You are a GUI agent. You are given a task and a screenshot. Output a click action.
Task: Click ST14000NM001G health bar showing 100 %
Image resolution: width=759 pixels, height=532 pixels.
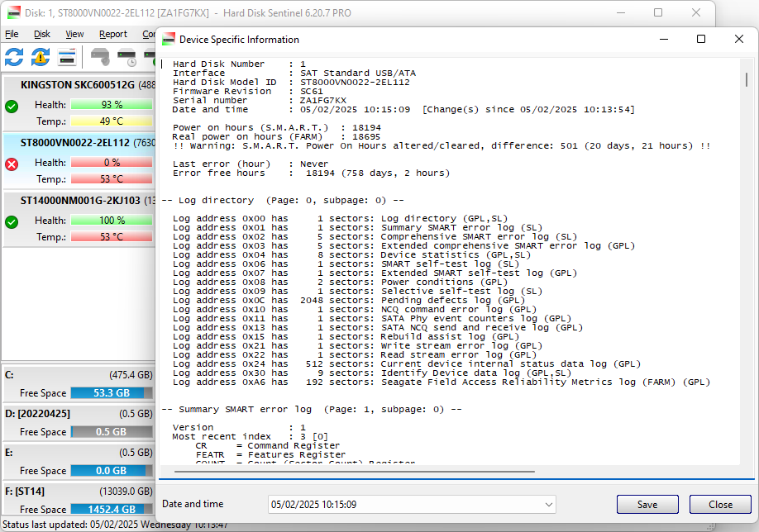point(112,220)
